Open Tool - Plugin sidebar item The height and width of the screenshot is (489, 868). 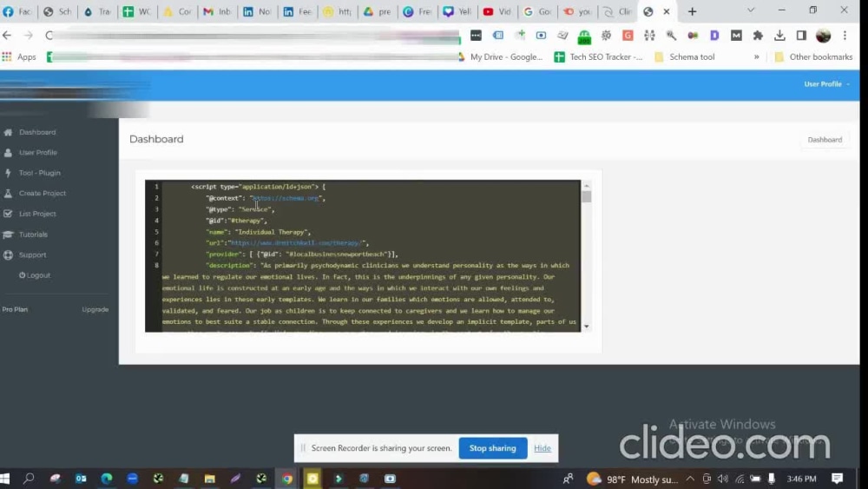(x=39, y=173)
